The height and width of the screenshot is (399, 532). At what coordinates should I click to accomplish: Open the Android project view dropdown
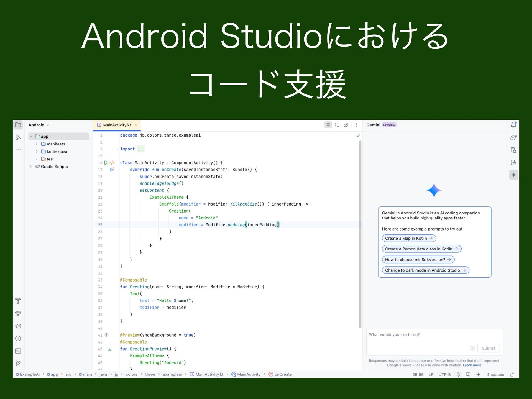(x=39, y=125)
